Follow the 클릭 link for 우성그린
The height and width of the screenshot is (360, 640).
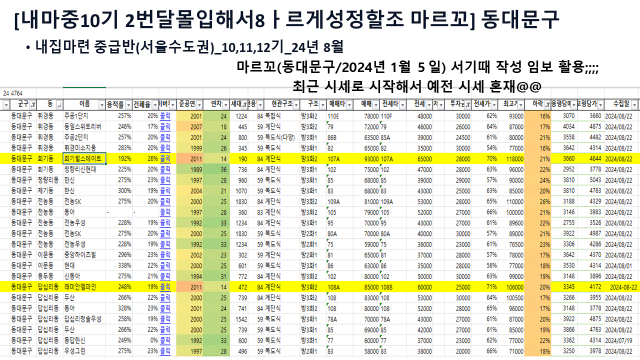(x=165, y=351)
